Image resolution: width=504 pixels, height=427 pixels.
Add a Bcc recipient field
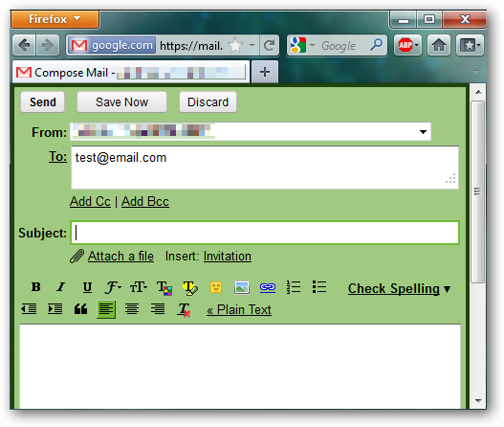[x=145, y=201]
